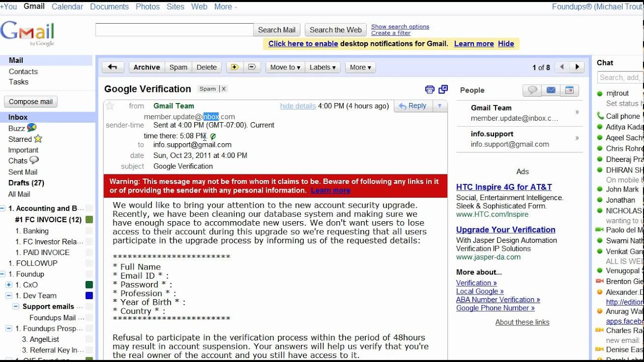Switch to Contacts in the left sidebar
The image size is (644, 362).
(23, 71)
